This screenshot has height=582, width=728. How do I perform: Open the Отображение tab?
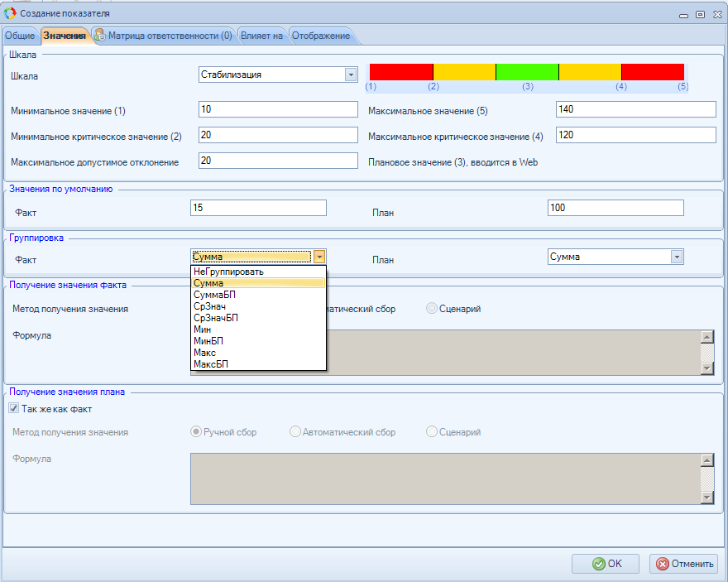(320, 36)
